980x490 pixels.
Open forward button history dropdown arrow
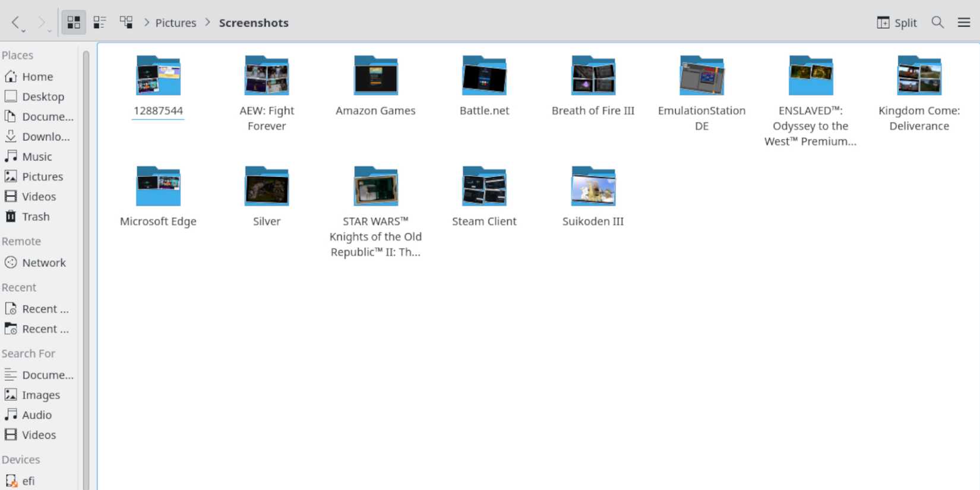coord(49,30)
